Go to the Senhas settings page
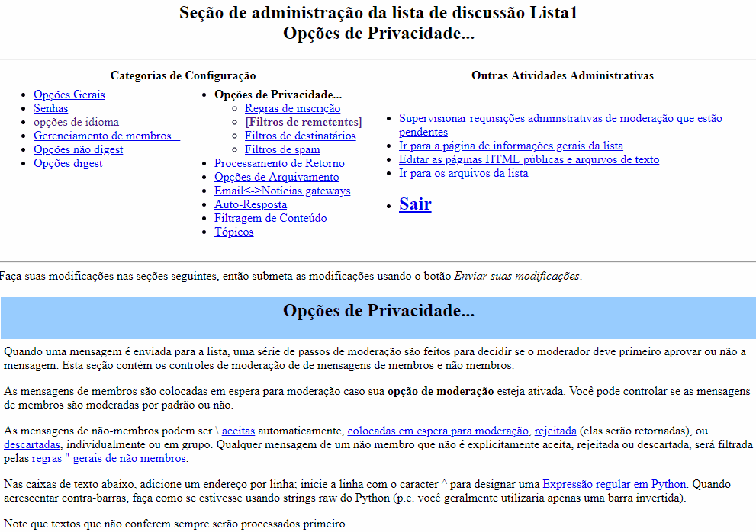756x532 pixels. tap(50, 108)
